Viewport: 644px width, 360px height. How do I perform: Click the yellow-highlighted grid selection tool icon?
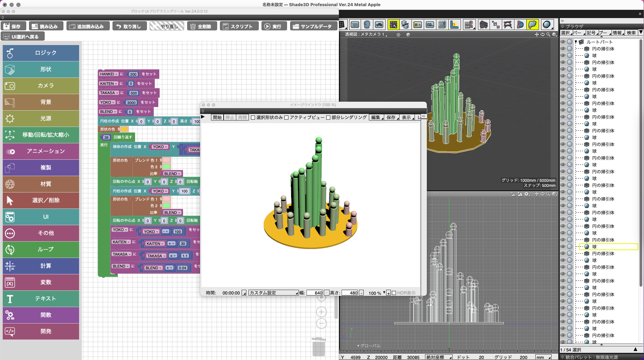click(393, 25)
